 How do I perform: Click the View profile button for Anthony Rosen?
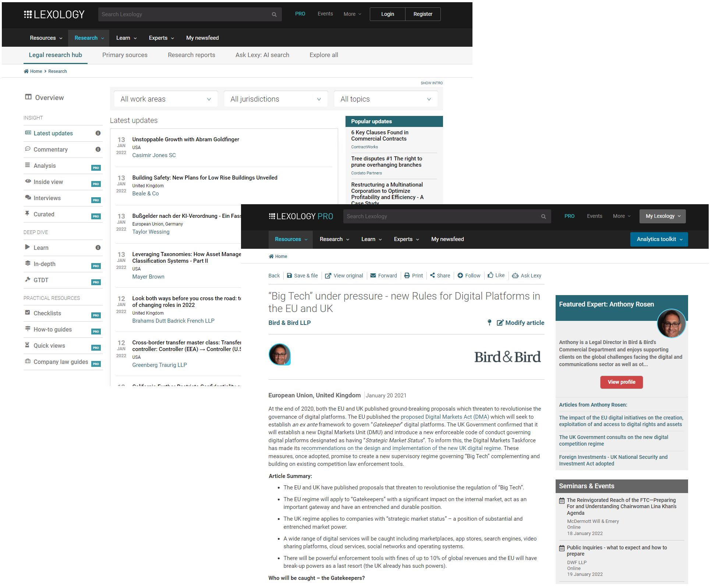622,382
